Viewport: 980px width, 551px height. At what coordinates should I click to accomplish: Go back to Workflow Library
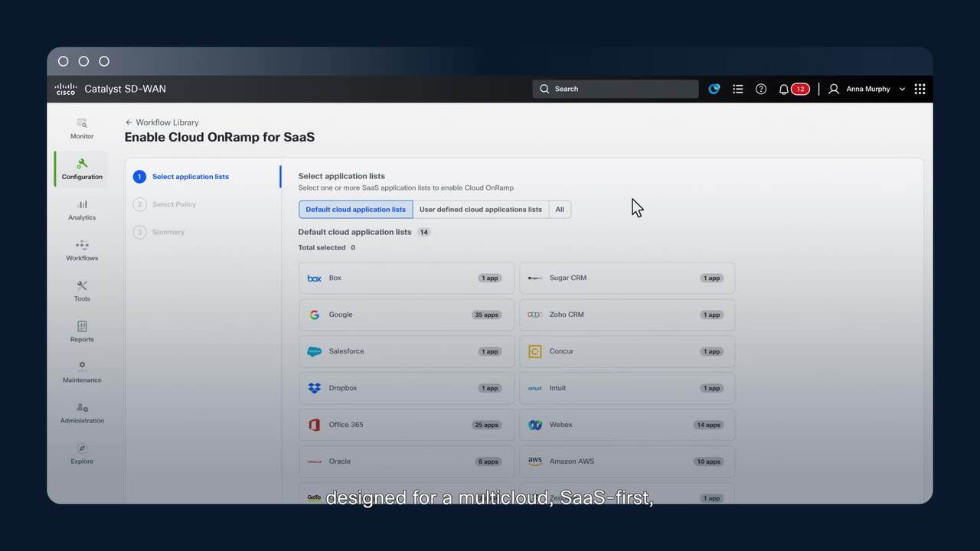point(162,122)
